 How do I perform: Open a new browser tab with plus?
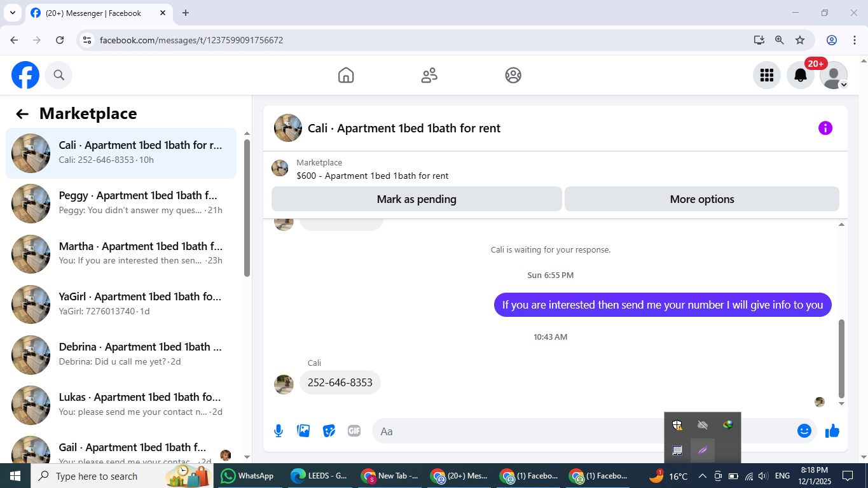[x=186, y=13]
